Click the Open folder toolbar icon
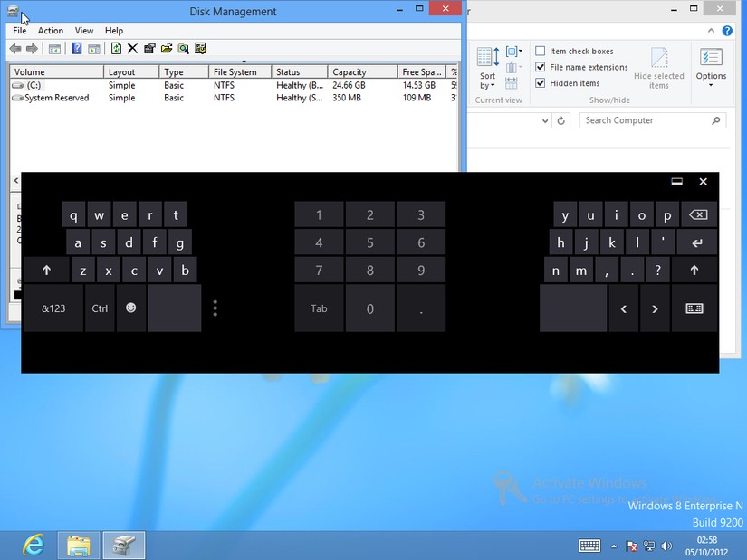The height and width of the screenshot is (560, 747). [x=167, y=49]
